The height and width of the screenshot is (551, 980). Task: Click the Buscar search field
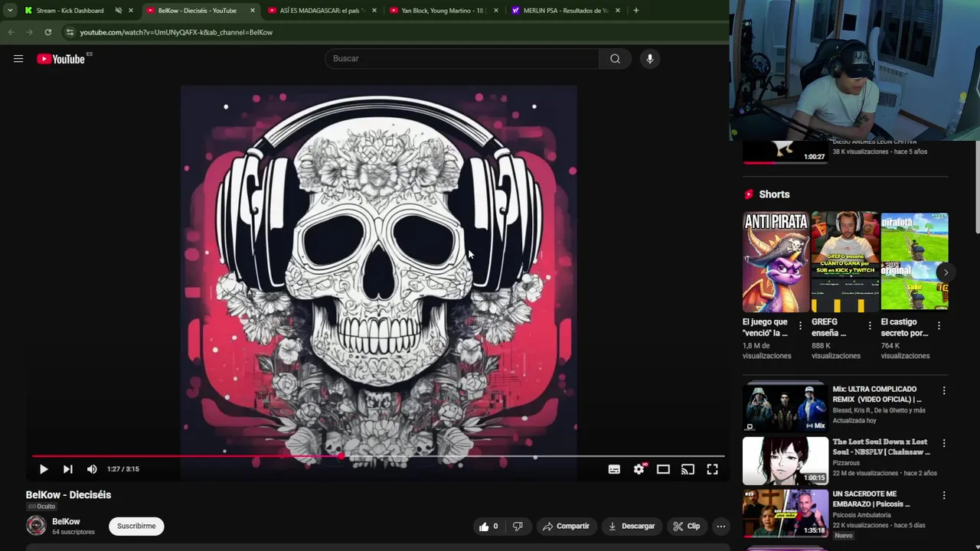click(462, 59)
